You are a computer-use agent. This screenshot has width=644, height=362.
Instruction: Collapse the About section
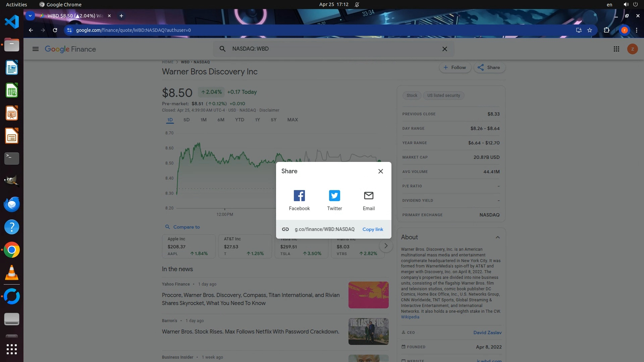pyautogui.click(x=498, y=237)
